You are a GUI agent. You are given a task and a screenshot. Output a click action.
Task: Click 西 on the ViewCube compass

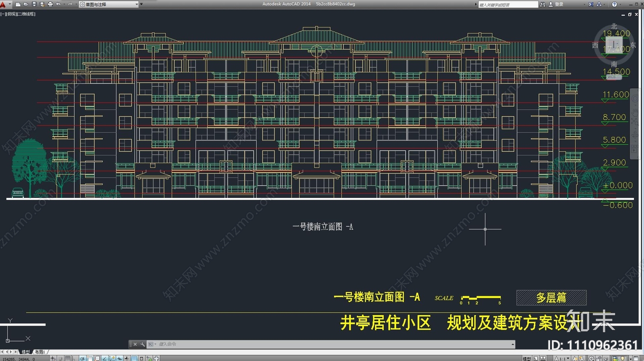[595, 45]
